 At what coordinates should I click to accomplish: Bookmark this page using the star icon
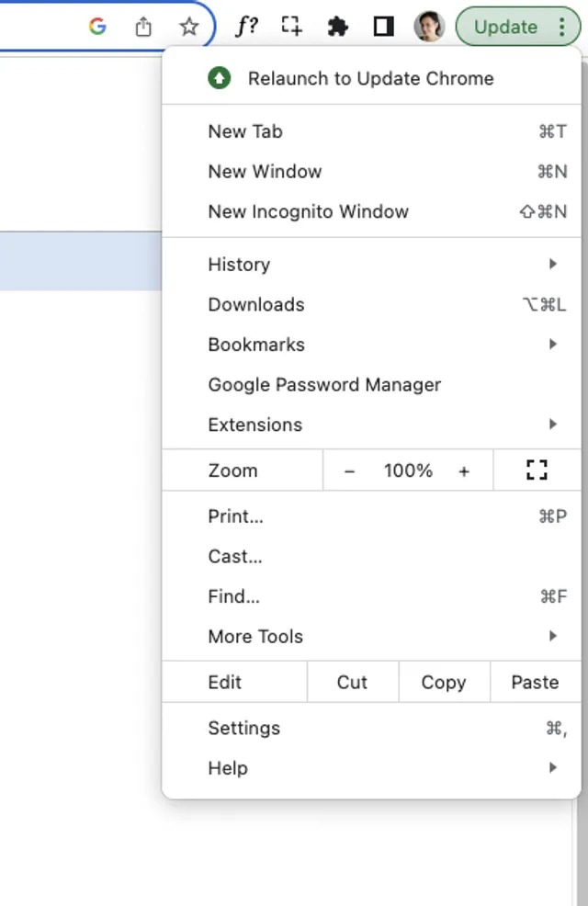(x=188, y=27)
